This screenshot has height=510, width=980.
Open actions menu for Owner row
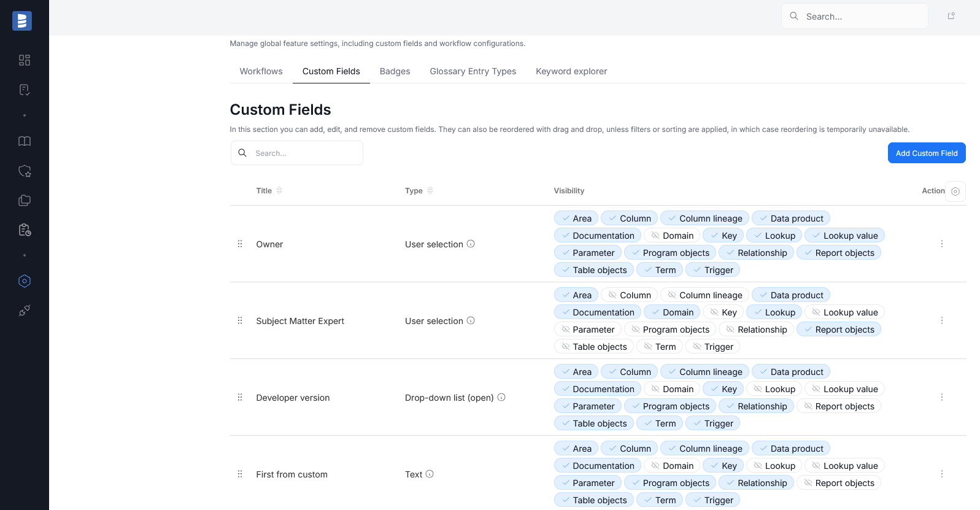coord(941,244)
